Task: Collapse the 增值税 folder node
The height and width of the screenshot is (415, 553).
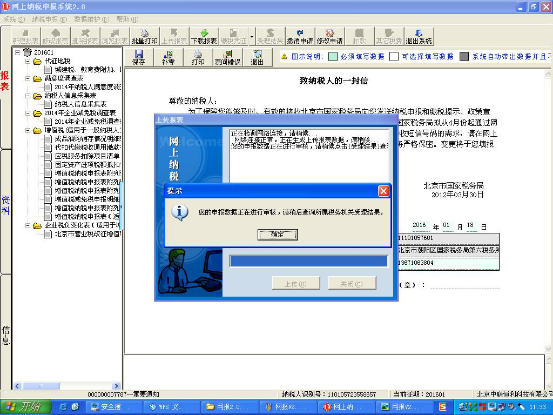Action: tap(28, 130)
